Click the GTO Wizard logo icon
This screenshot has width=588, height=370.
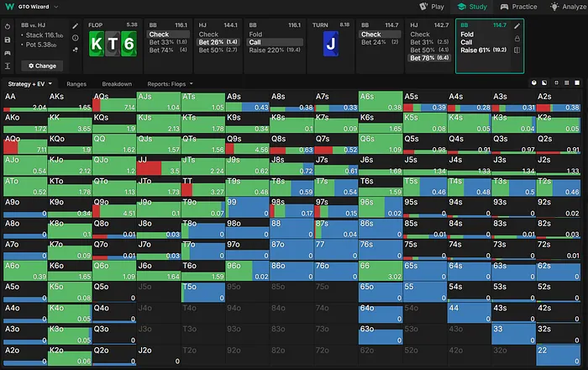[x=9, y=7]
